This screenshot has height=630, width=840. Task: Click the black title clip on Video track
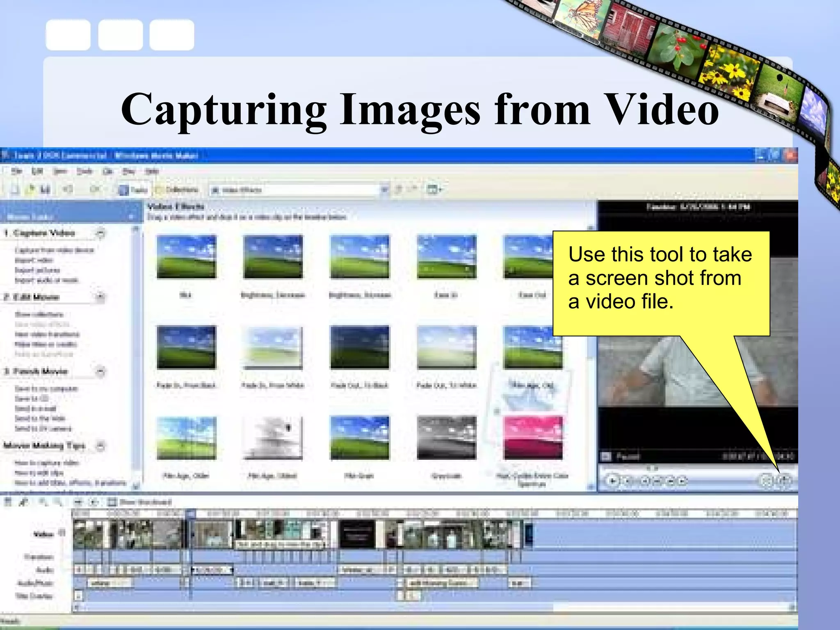[357, 534]
